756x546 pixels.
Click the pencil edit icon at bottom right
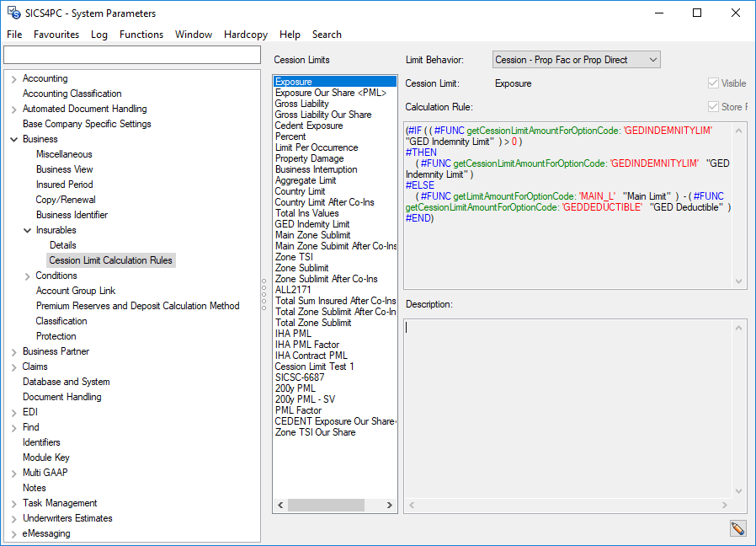[x=737, y=528]
